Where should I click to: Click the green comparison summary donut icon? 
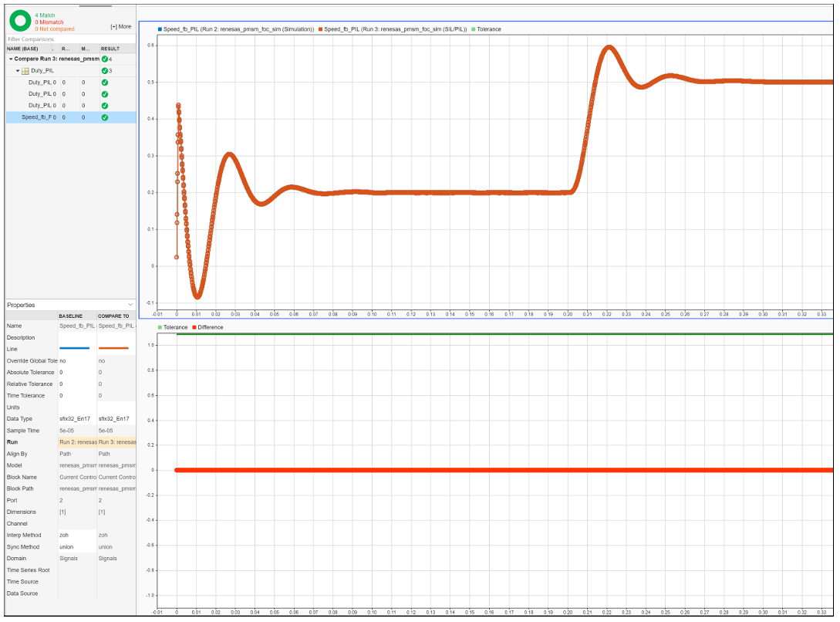tap(20, 21)
